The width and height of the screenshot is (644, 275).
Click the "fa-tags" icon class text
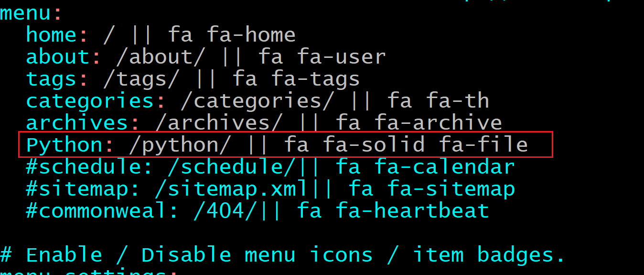[x=315, y=79]
